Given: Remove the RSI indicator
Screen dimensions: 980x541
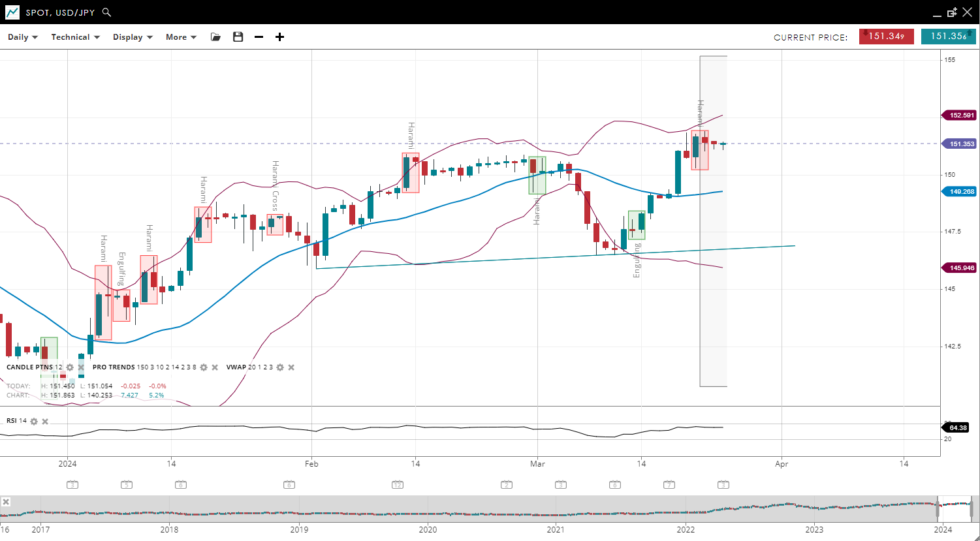Looking at the screenshot, I should point(45,421).
